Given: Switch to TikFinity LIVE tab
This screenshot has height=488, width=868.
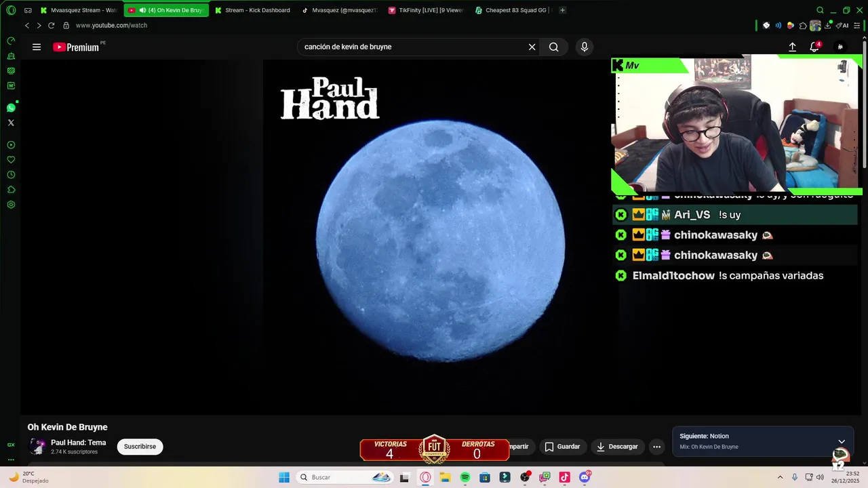Looking at the screenshot, I should point(426,10).
